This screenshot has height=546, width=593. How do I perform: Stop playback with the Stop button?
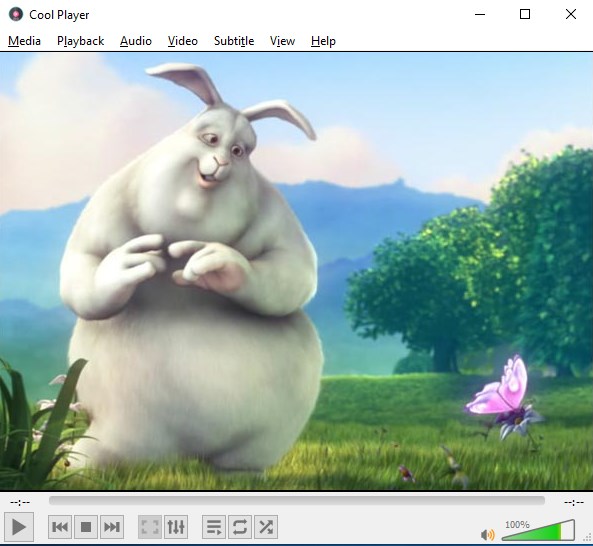point(86,527)
